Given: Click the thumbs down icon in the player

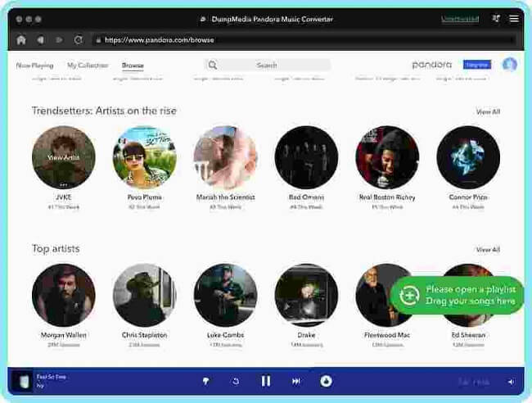Looking at the screenshot, I should point(205,381).
